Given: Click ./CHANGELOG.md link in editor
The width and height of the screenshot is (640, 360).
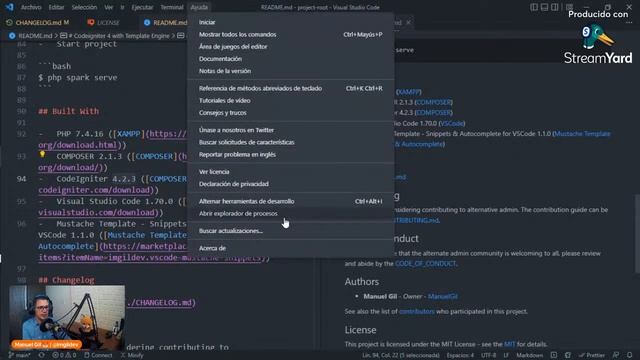Looking at the screenshot, I should 161,302.
